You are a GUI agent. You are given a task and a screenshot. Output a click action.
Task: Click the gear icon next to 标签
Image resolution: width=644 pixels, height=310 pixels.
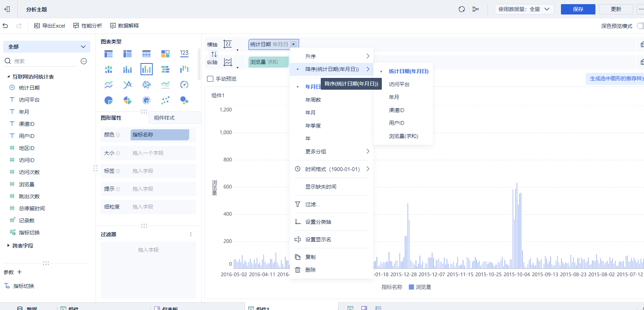[x=118, y=171]
